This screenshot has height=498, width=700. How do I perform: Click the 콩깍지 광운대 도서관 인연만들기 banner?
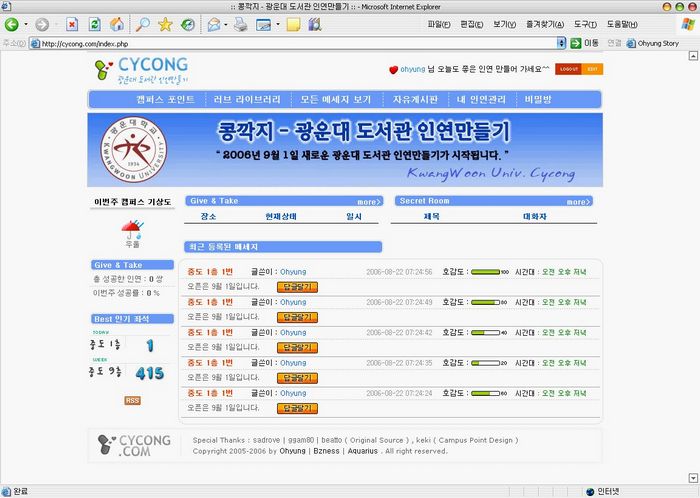(x=345, y=150)
